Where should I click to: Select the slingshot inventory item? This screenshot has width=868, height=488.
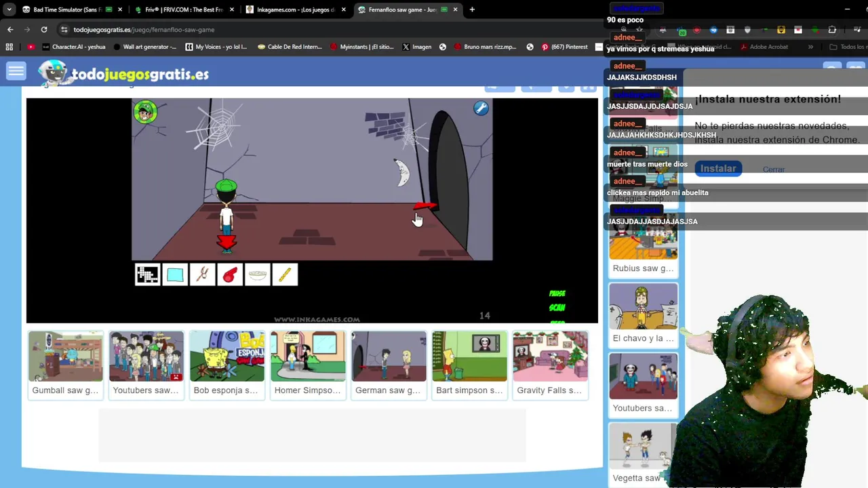click(x=202, y=274)
